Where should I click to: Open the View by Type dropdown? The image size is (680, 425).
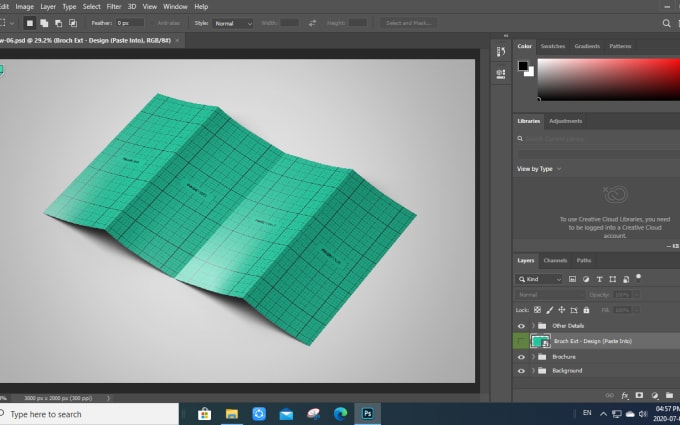click(539, 169)
